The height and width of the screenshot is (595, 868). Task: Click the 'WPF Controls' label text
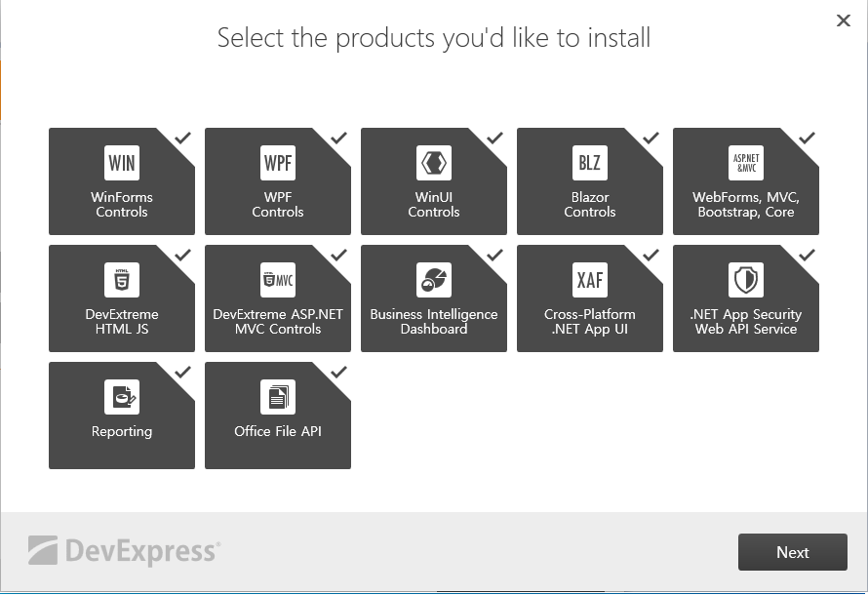tap(278, 204)
